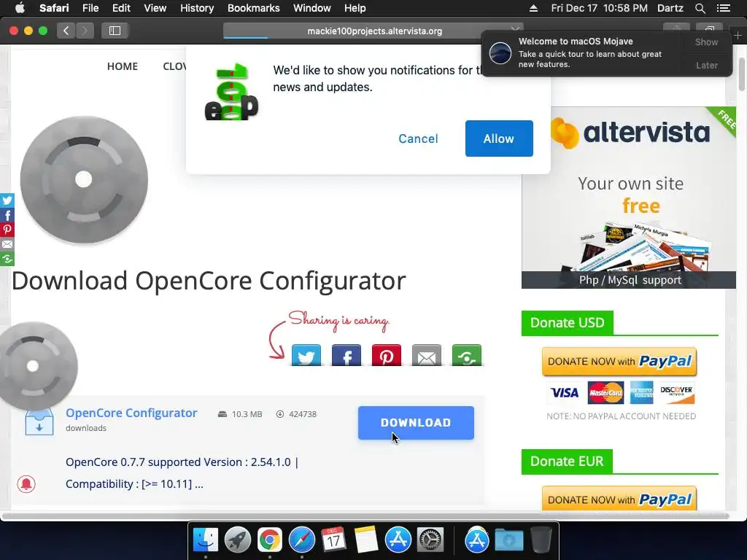The height and width of the screenshot is (560, 747).
Task: Open Google Chrome from the Dock
Action: [270, 540]
